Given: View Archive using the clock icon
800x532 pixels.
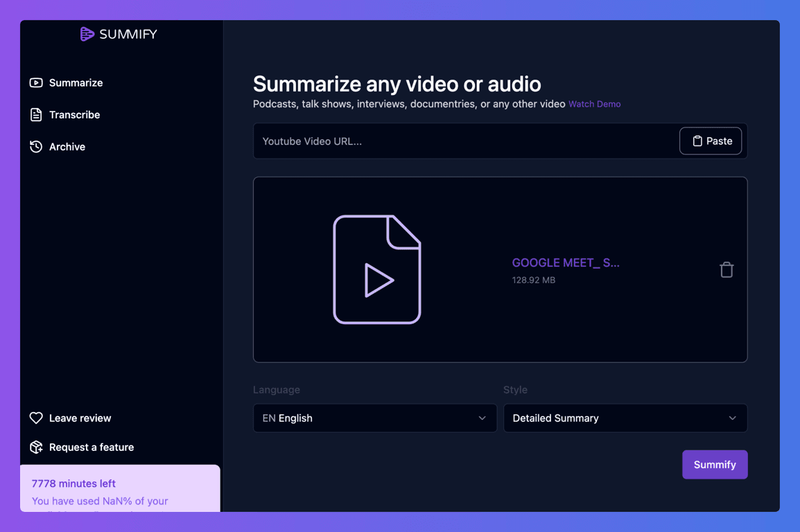Looking at the screenshot, I should pos(35,146).
